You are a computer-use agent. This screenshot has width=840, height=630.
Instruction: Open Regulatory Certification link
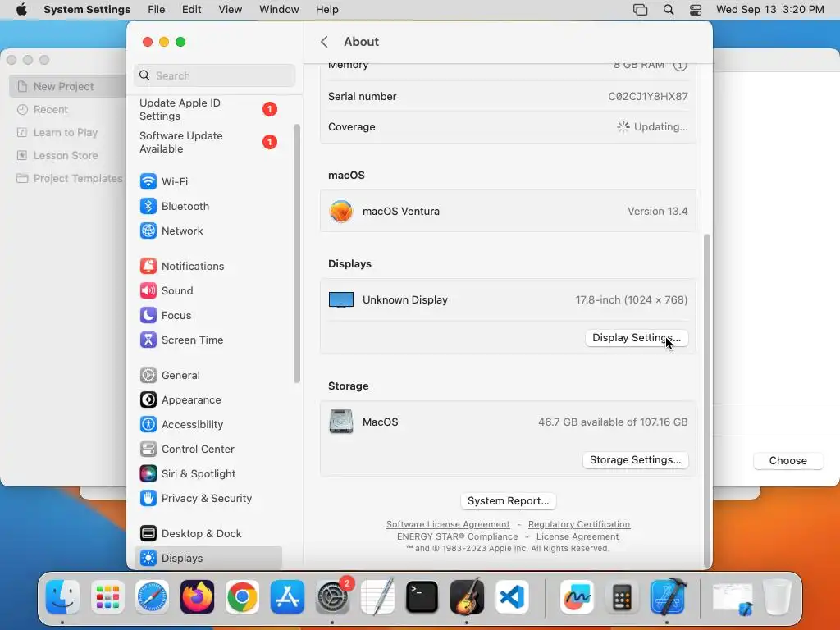(x=579, y=524)
